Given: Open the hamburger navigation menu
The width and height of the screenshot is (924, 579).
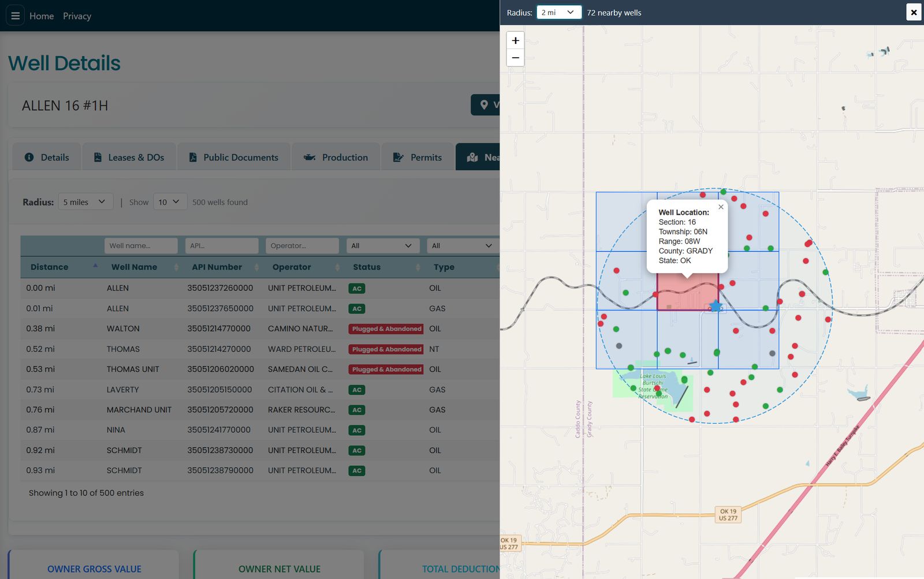Looking at the screenshot, I should (16, 16).
